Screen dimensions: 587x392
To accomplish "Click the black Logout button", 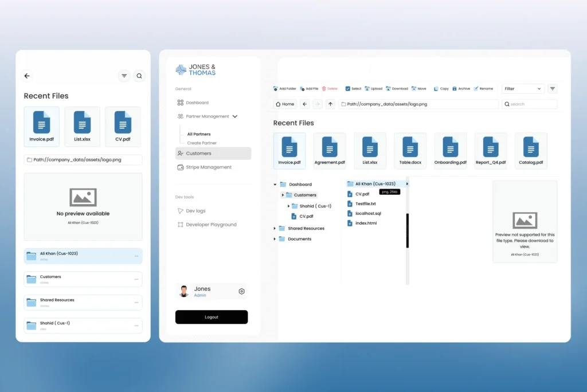I will pyautogui.click(x=212, y=317).
